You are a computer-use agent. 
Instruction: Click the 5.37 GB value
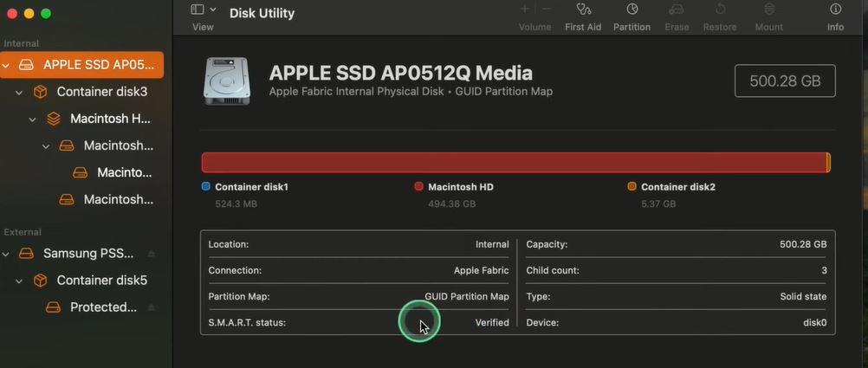coord(658,204)
